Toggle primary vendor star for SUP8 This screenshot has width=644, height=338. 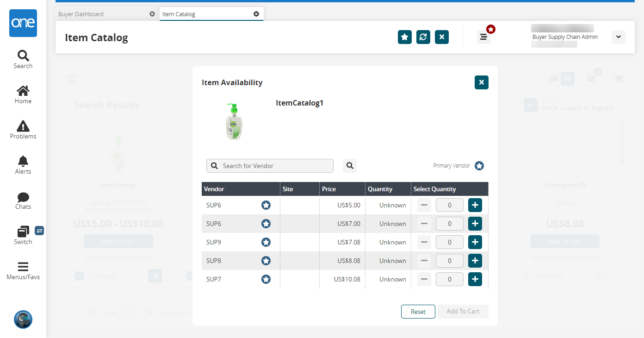[266, 261]
